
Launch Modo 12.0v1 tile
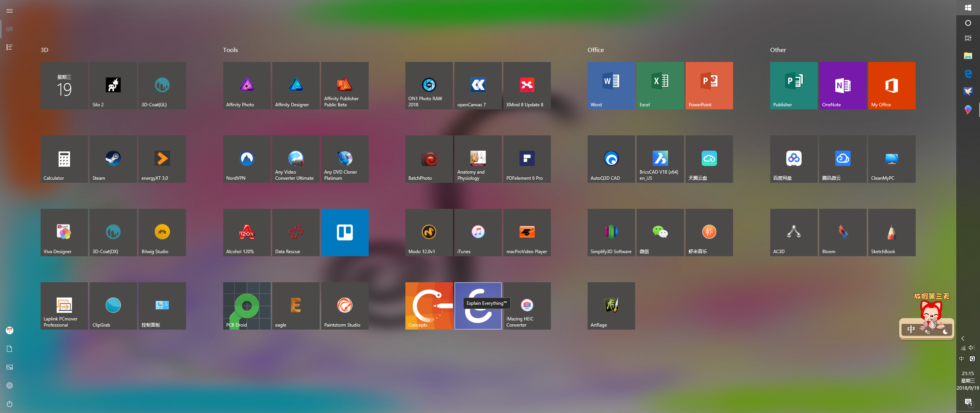click(429, 233)
